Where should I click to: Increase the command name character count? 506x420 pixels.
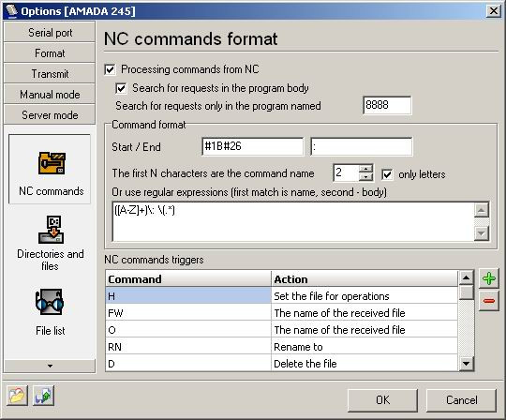point(365,169)
